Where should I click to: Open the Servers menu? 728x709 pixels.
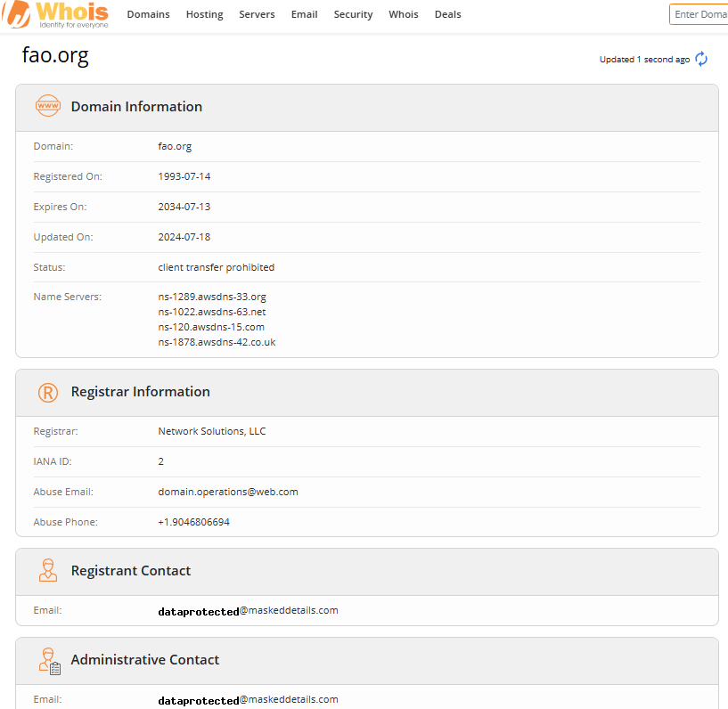pos(257,14)
